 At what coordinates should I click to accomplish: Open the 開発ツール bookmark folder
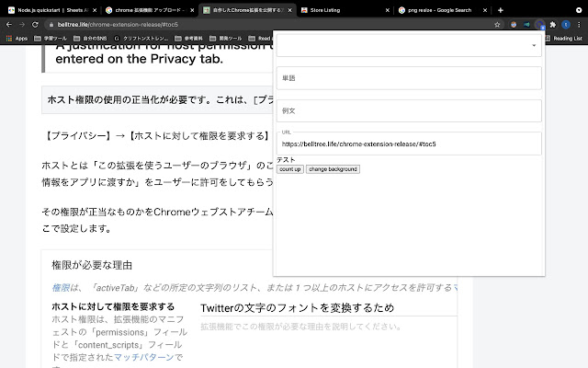click(226, 39)
